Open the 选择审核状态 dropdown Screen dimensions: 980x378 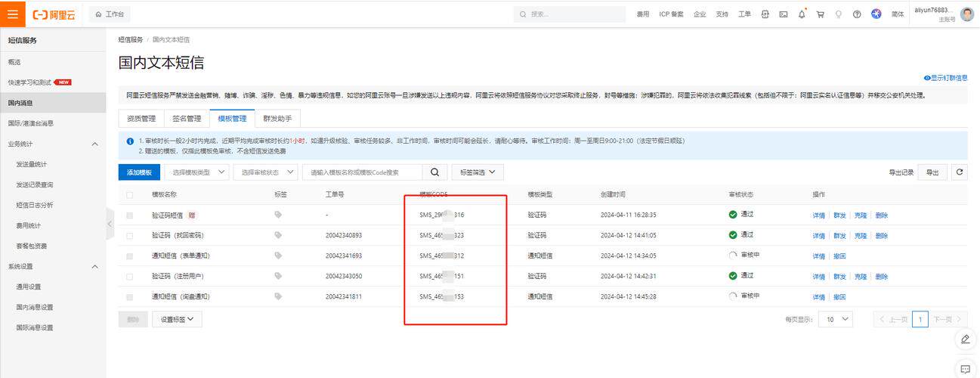pos(265,172)
